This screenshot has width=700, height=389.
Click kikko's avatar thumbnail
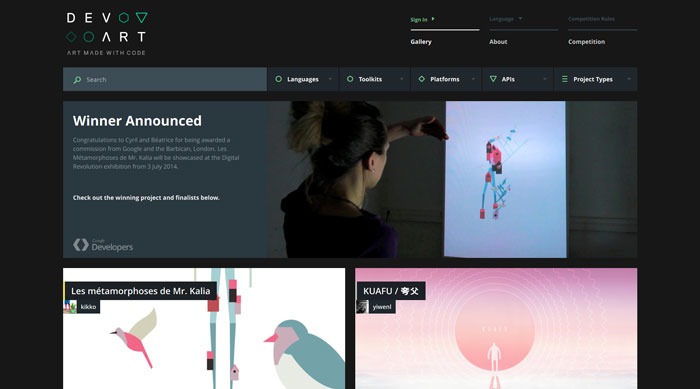70,306
